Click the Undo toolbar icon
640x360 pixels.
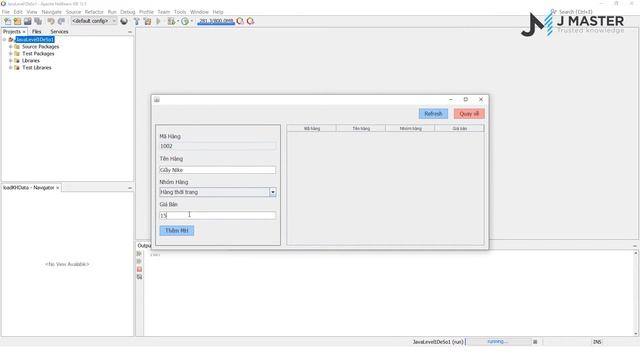coord(51,21)
